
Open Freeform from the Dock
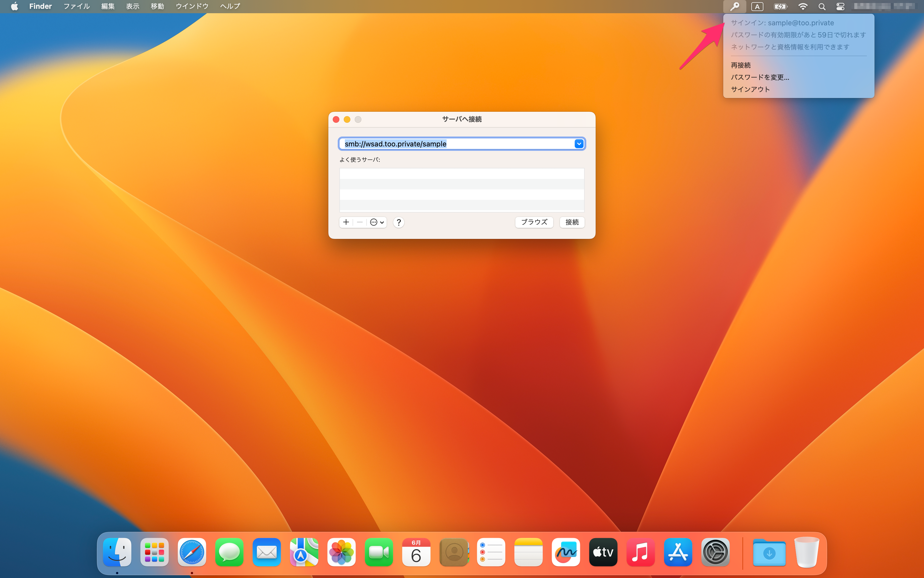pos(566,552)
